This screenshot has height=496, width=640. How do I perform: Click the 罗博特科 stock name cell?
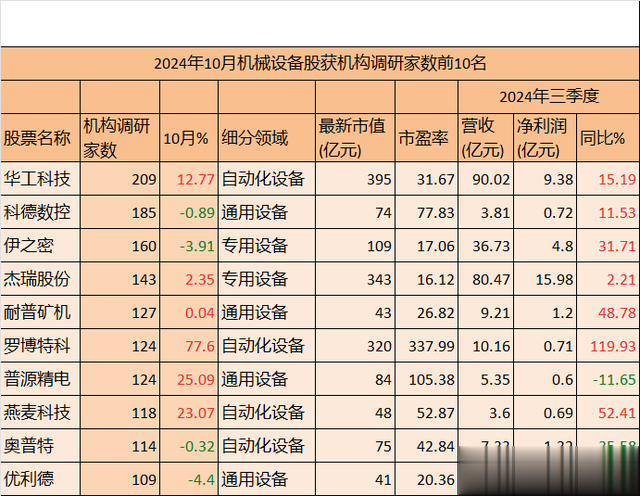click(40, 346)
